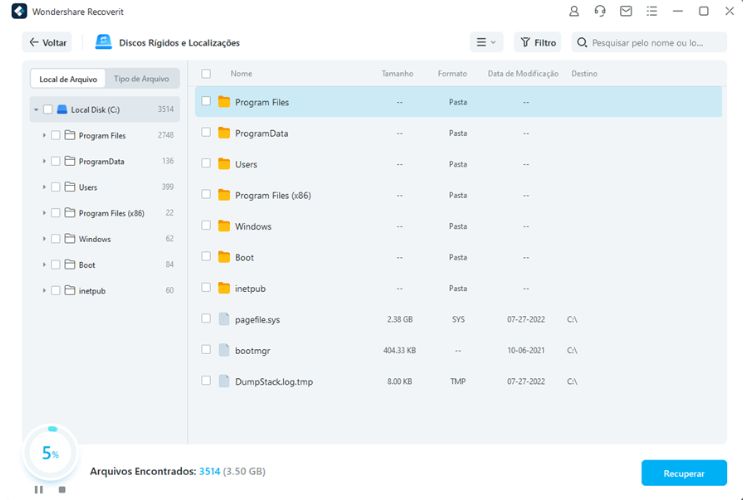This screenshot has width=750, height=500.
Task: Check the select-all checkbox in header
Action: point(206,74)
